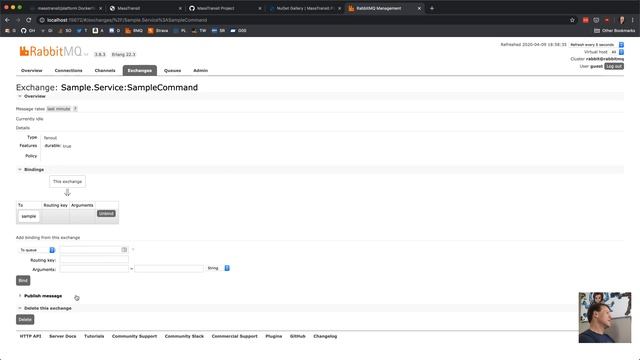Image resolution: width=640 pixels, height=360 pixels.
Task: Collapse the Overview section
Action: click(34, 96)
